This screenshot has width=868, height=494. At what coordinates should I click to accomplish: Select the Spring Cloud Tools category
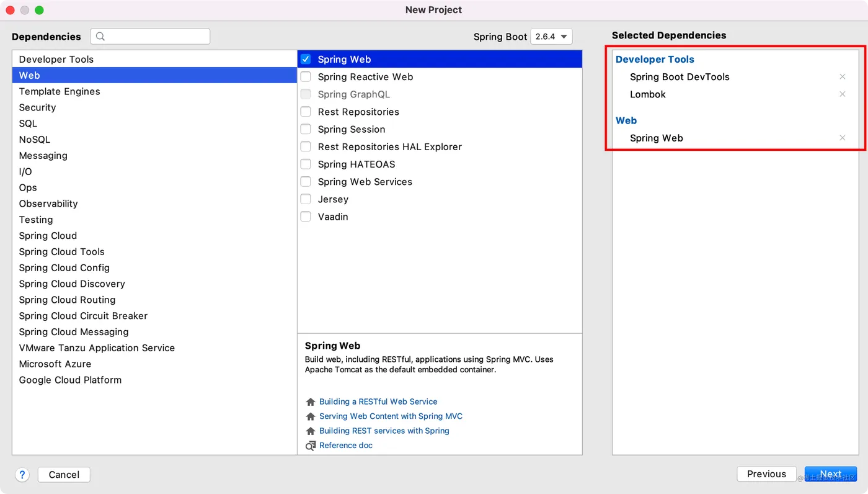[154, 252]
